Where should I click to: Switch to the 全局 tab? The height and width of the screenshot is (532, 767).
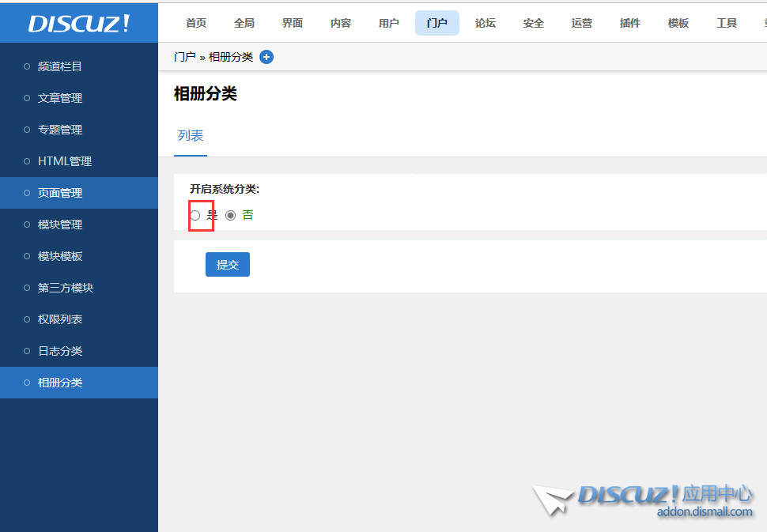point(244,22)
